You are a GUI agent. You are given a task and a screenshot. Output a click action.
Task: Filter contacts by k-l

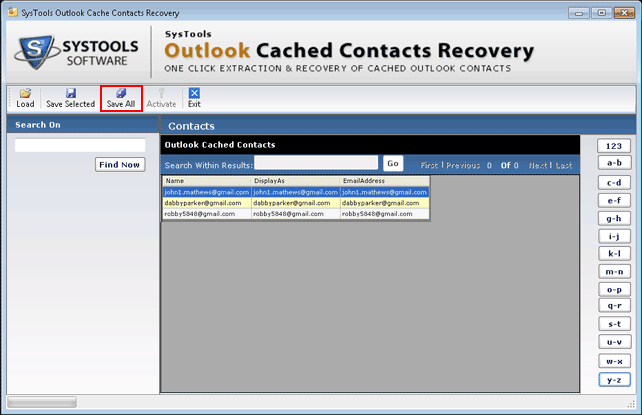[614, 254]
